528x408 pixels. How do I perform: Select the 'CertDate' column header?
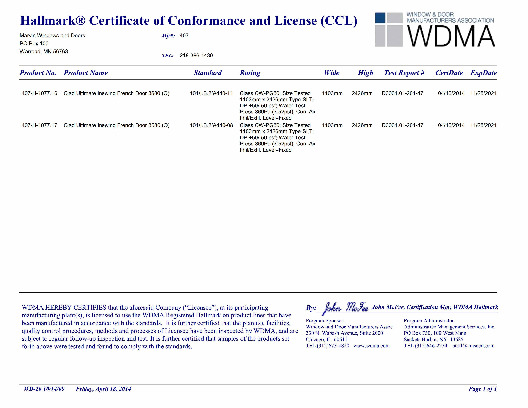[449, 73]
